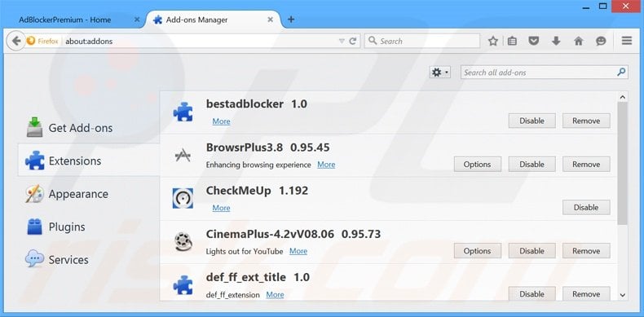Open the gear tools dropdown for add-ons
644x317 pixels.
440,73
